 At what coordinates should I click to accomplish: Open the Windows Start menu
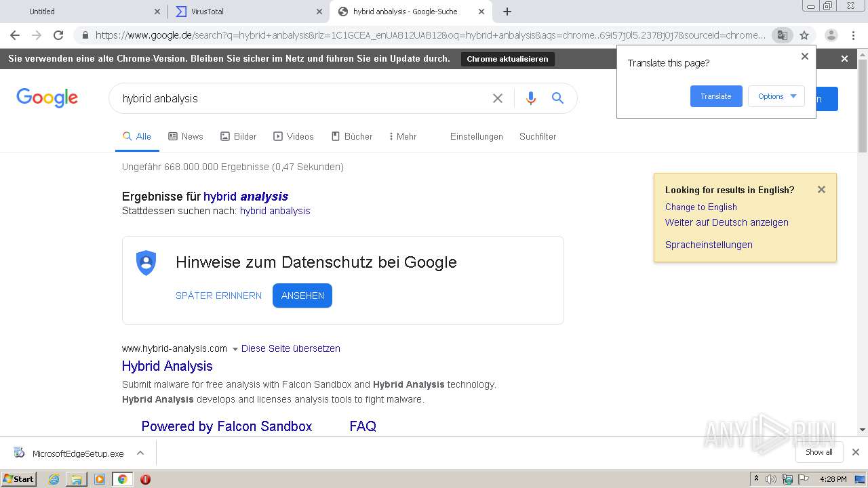pyautogui.click(x=18, y=479)
